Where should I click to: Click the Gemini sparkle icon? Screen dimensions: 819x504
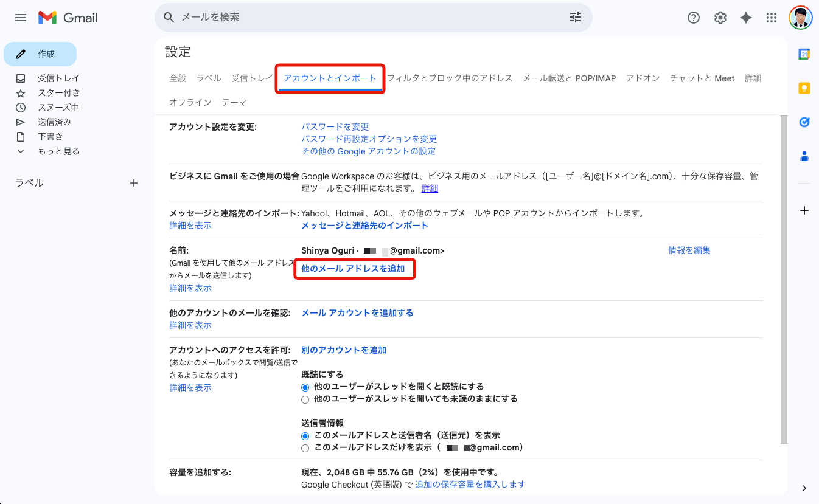tap(746, 18)
